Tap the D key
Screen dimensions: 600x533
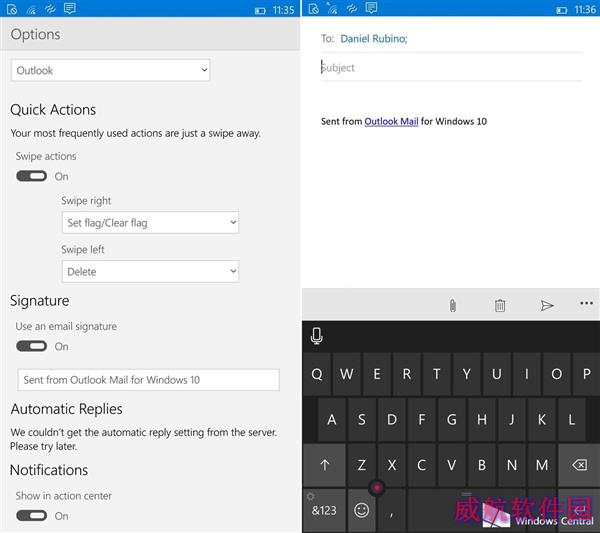[392, 419]
